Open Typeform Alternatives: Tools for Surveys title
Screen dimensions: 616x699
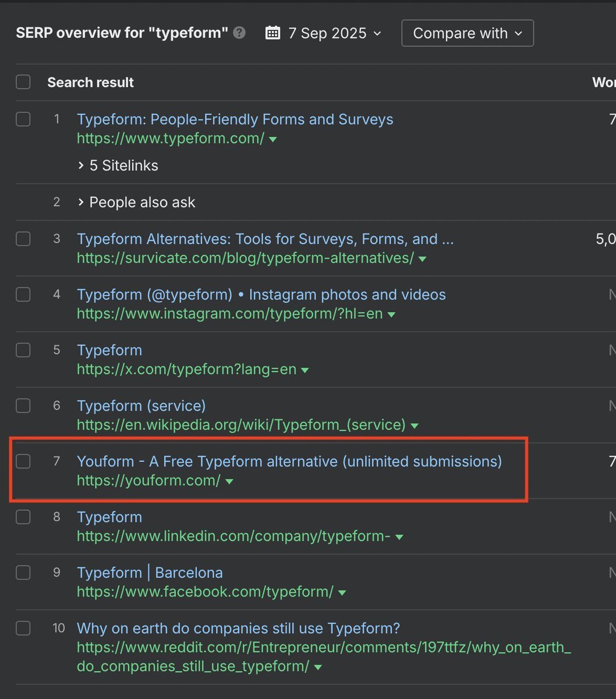265,239
